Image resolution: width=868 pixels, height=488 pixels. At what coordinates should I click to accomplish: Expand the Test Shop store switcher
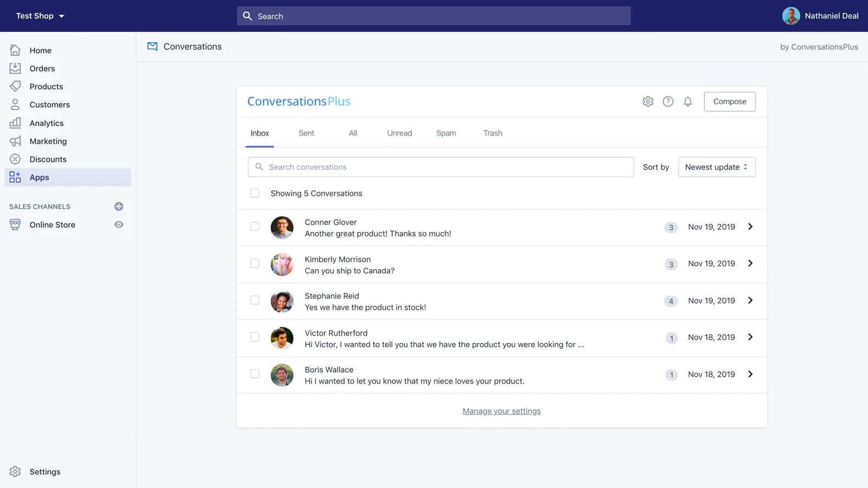[40, 16]
